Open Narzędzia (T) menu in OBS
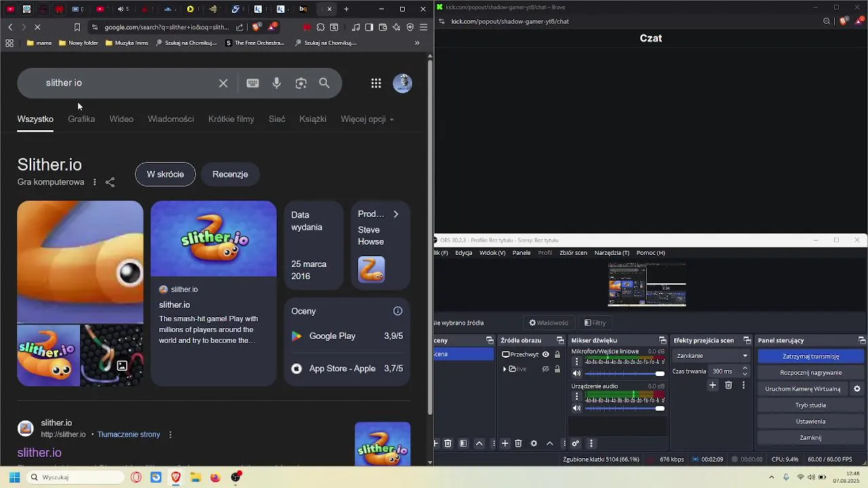The width and height of the screenshot is (868, 488). [612, 253]
